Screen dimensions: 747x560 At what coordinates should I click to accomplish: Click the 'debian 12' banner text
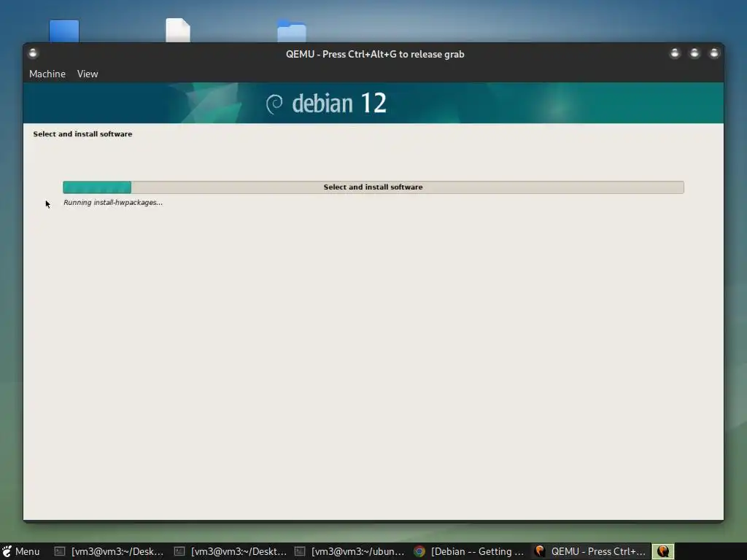point(338,104)
